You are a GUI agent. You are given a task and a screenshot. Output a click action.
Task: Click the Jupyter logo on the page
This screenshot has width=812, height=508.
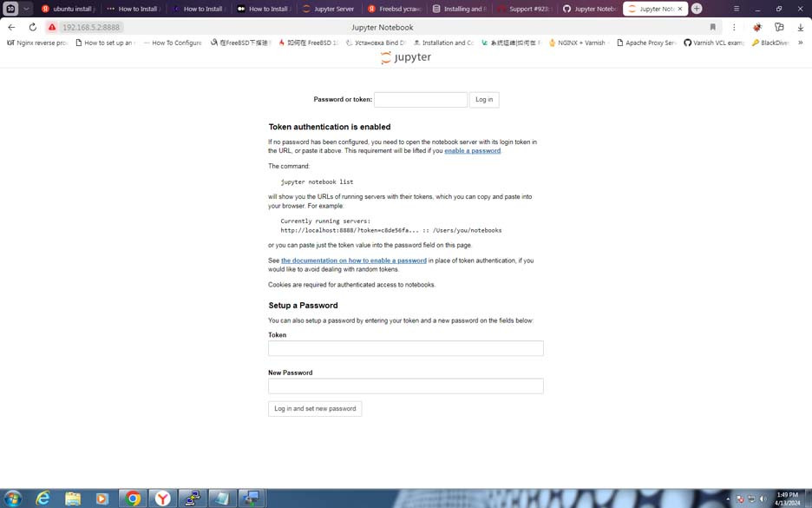[x=404, y=56]
